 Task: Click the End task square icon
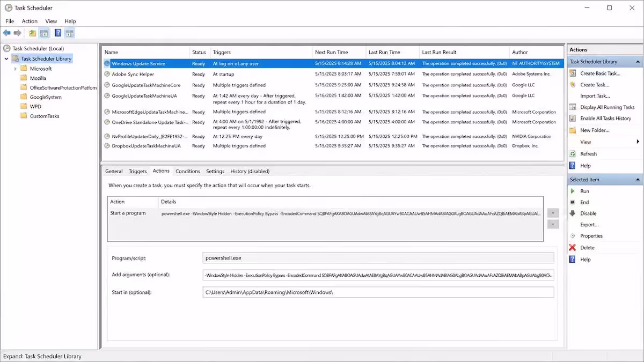573,202
